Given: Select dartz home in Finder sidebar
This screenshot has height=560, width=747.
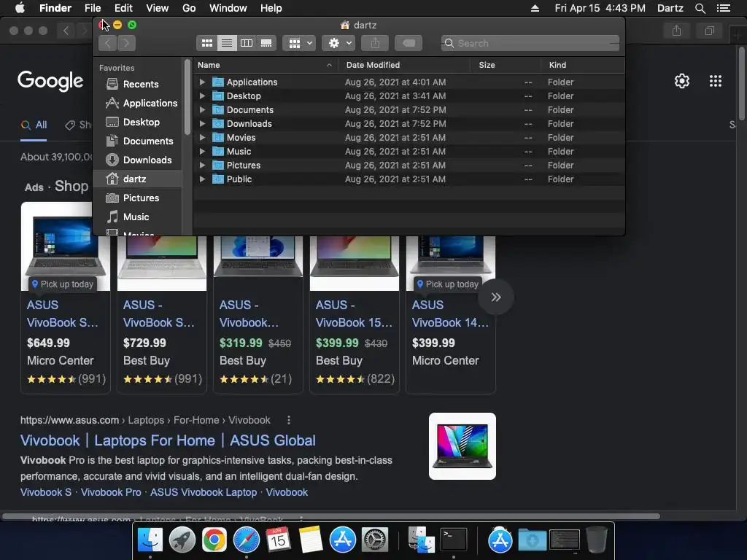Looking at the screenshot, I should [x=138, y=179].
